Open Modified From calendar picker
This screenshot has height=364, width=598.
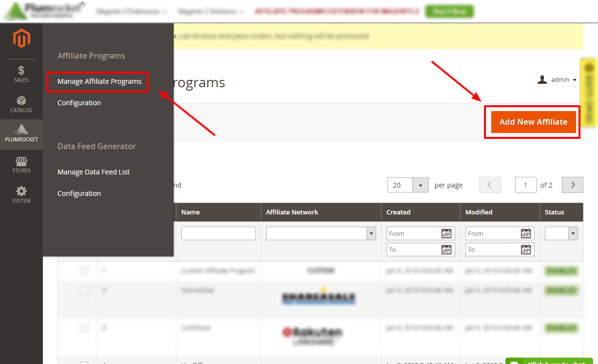[526, 233]
